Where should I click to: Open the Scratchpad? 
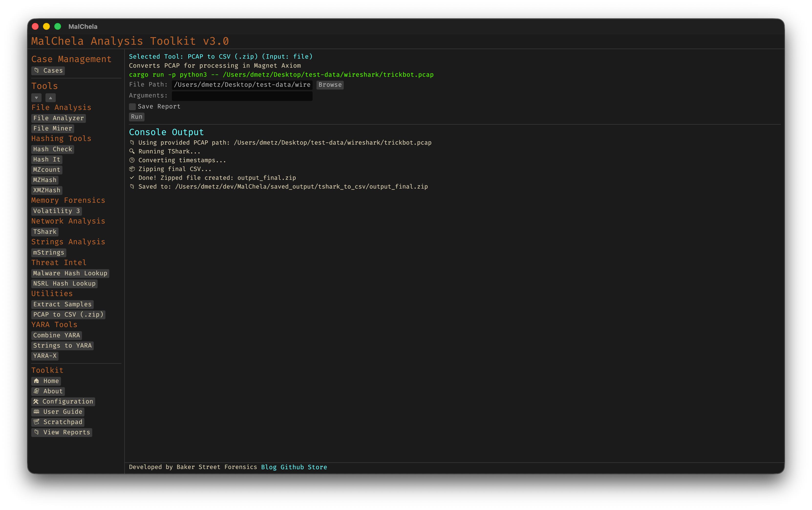(58, 422)
